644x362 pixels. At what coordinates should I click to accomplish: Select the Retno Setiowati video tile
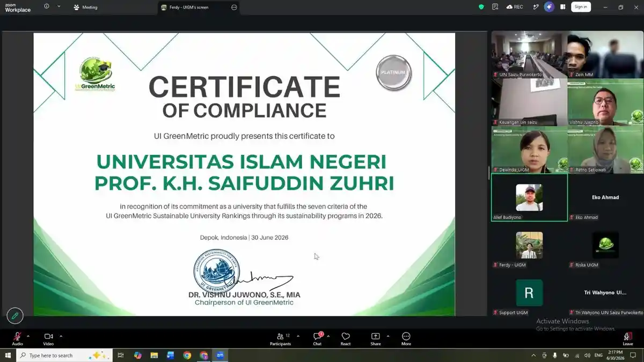click(605, 150)
